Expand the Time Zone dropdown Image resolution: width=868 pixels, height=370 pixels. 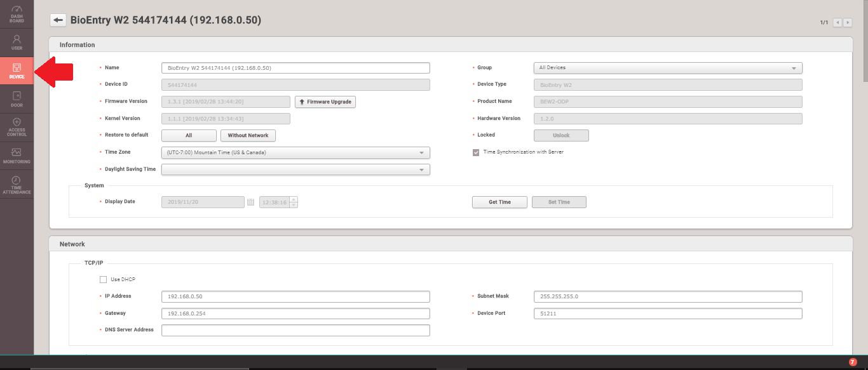[296, 152]
